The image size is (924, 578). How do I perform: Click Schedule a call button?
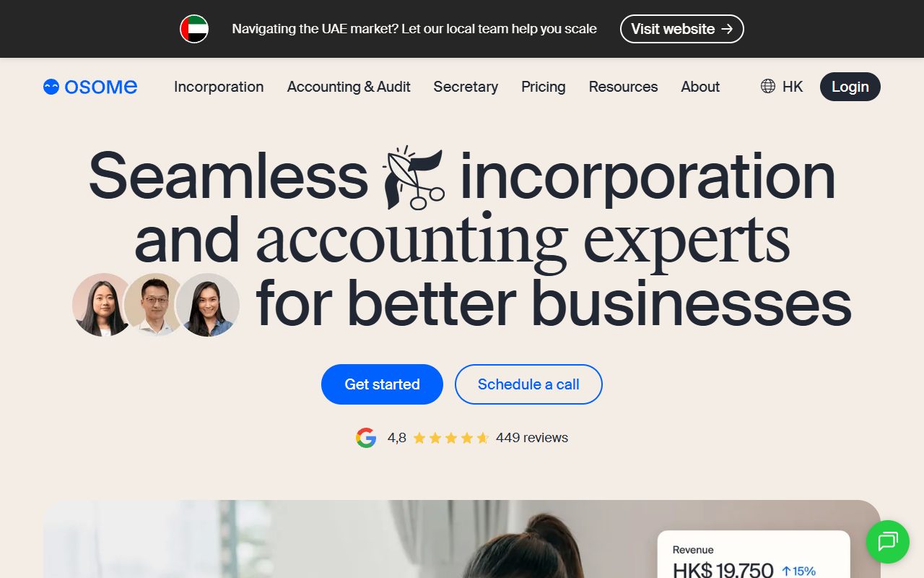(x=528, y=384)
